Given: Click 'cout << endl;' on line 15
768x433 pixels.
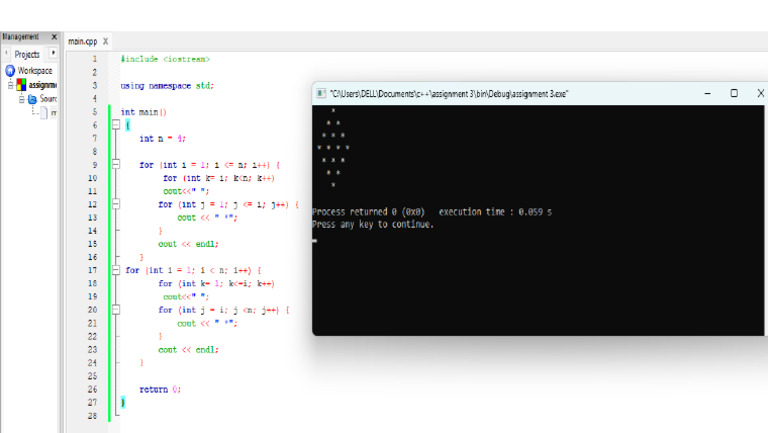Looking at the screenshot, I should (x=188, y=244).
